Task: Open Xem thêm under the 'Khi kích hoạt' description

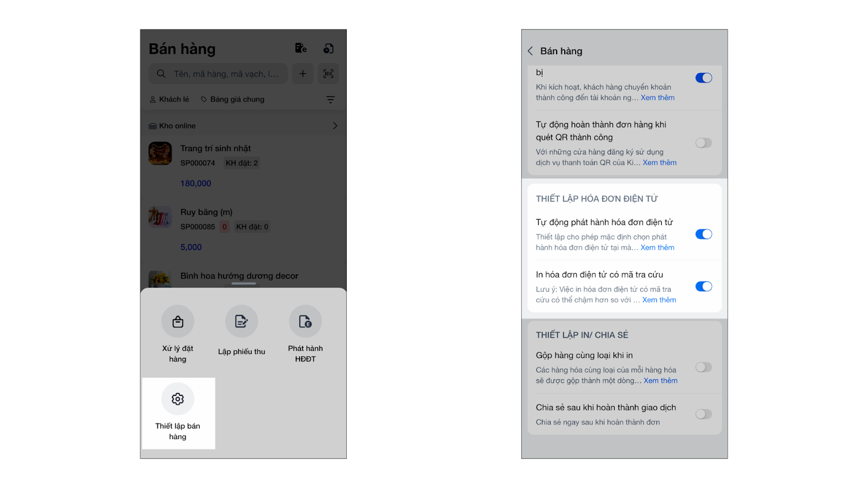Action: (658, 98)
